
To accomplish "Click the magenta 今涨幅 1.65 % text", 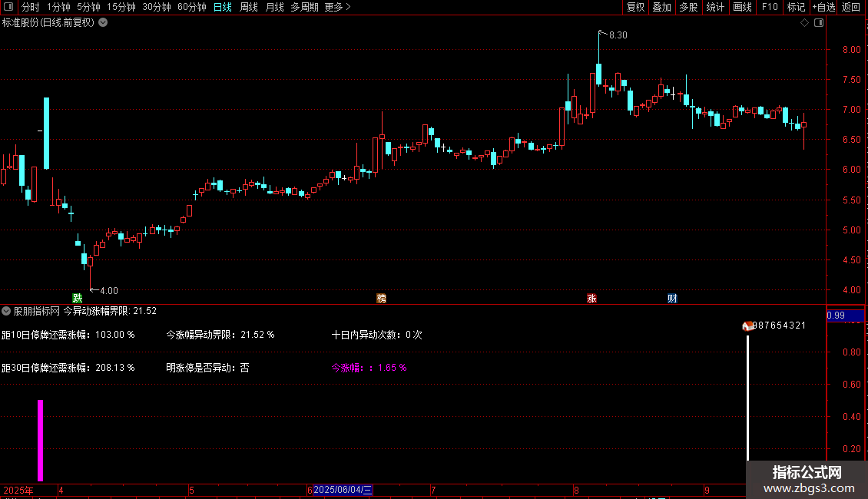I will 369,367.
